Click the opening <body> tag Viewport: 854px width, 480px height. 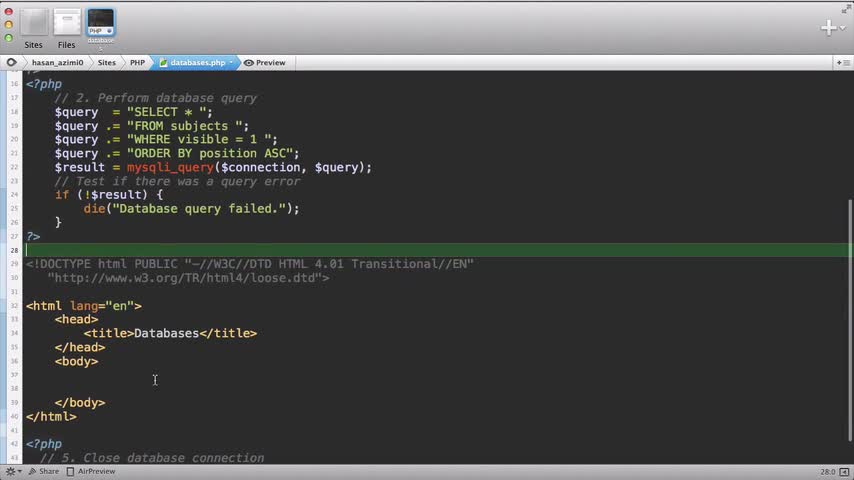(x=76, y=361)
